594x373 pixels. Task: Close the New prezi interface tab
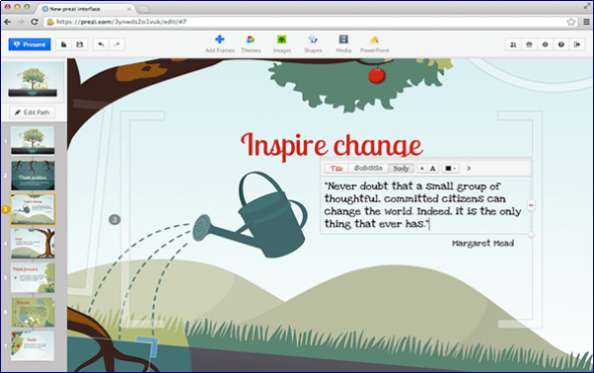pyautogui.click(x=129, y=9)
